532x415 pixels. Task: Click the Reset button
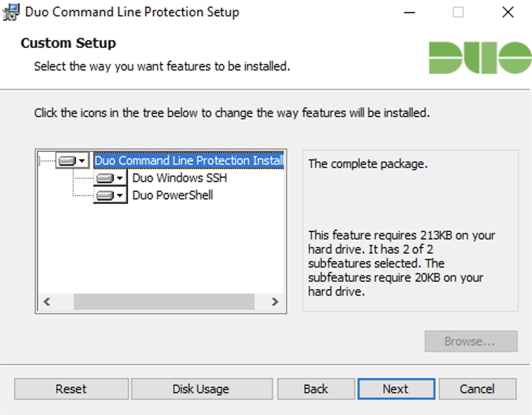click(71, 388)
